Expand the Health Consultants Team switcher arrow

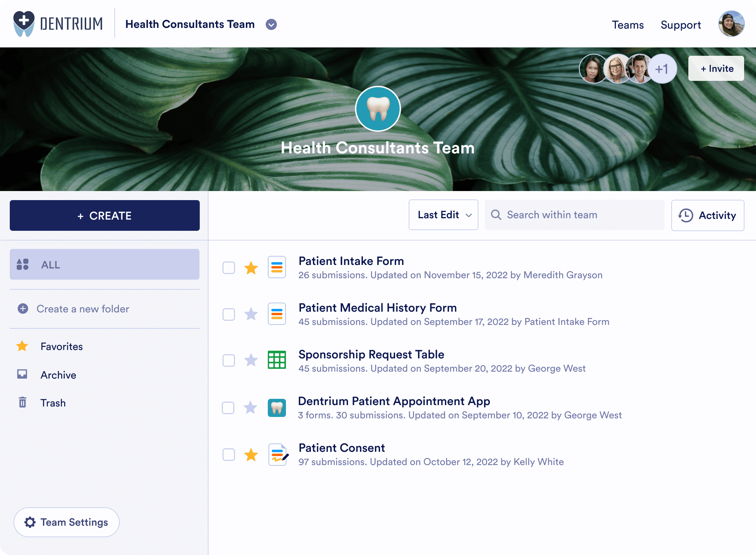[271, 24]
